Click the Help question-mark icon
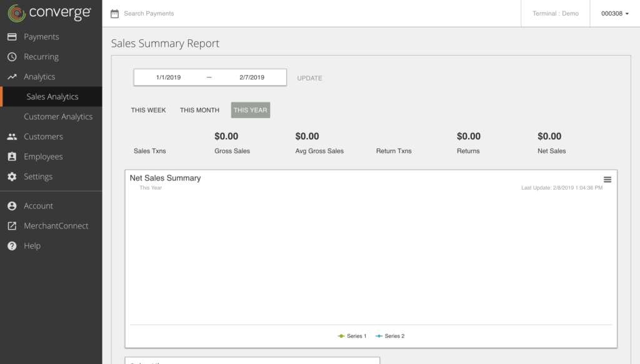The width and height of the screenshot is (640, 364). tap(12, 246)
